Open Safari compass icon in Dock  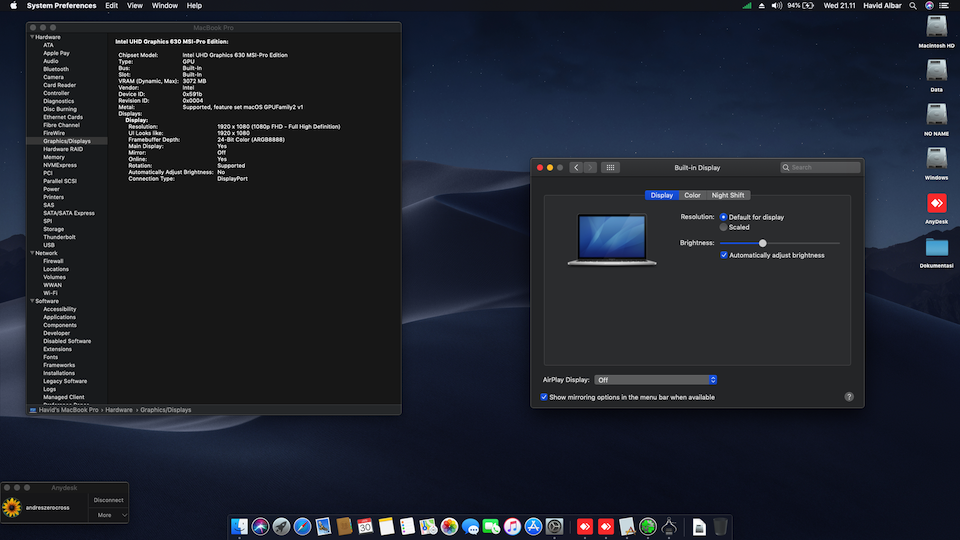tap(302, 527)
